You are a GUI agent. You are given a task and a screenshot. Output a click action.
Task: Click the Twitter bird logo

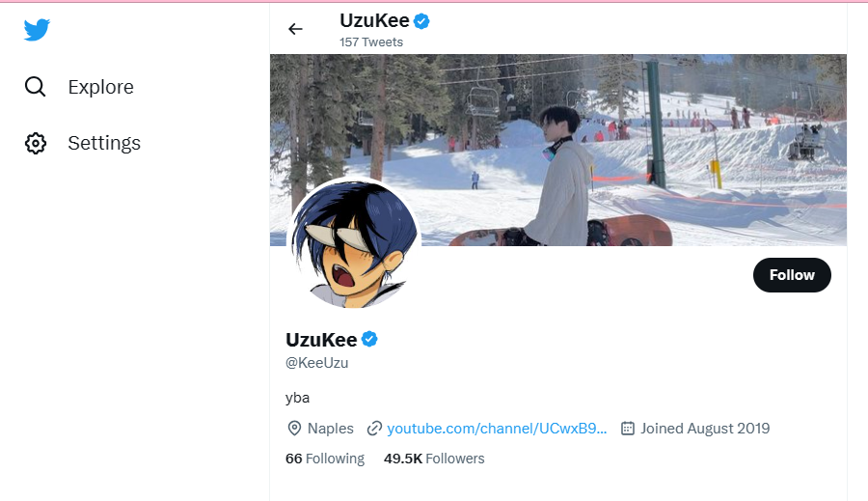click(37, 30)
